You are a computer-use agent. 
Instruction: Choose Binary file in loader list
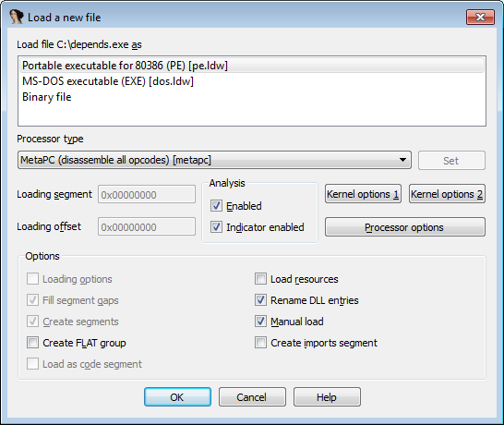click(252, 97)
